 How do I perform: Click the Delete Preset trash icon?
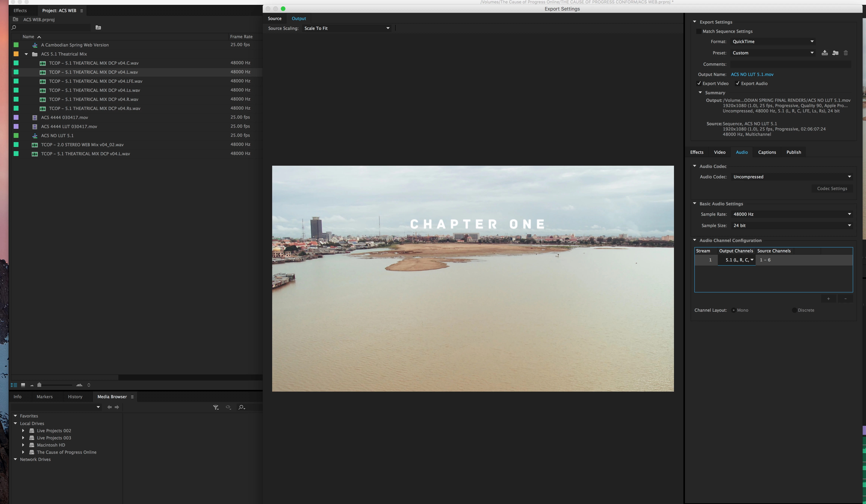[x=846, y=53]
